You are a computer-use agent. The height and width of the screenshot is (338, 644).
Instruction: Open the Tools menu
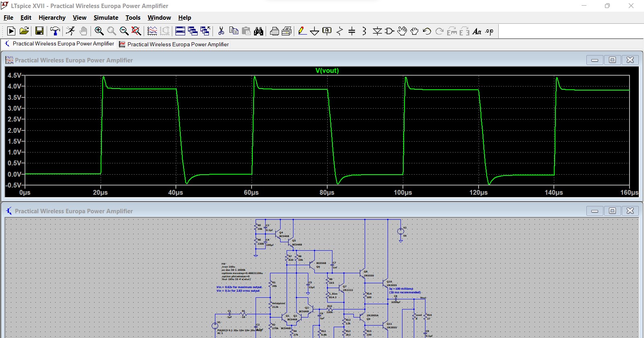pos(133,18)
